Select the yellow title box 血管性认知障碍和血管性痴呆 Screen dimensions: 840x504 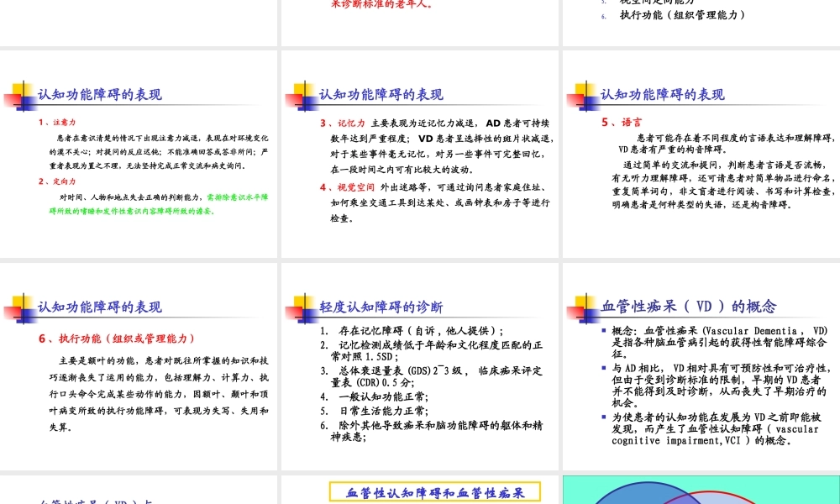click(433, 492)
